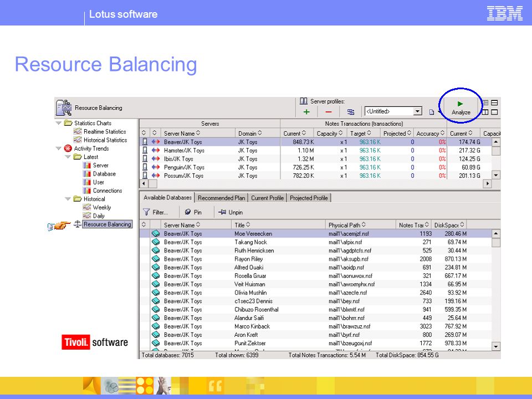The image size is (532, 399).
Task: Click the server icon in the Ibis/JK Toys row
Action: 145,159
